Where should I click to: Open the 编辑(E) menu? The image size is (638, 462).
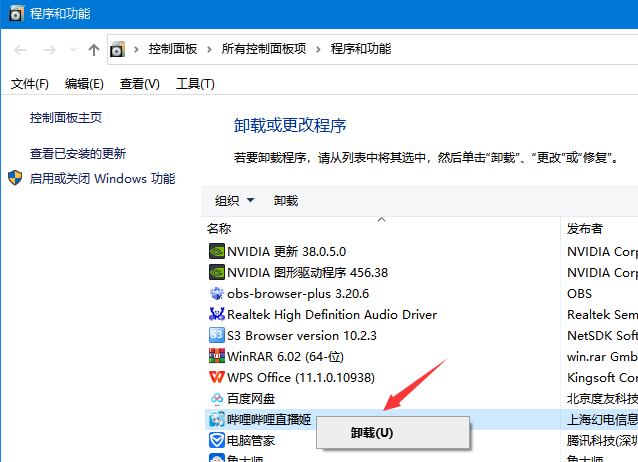coord(84,83)
